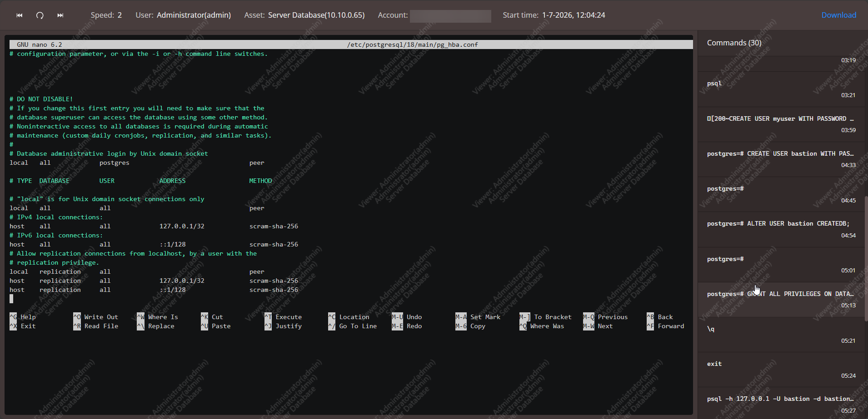Image resolution: width=868 pixels, height=419 pixels.
Task: Jump to the psql command at 03:21
Action: 781,88
